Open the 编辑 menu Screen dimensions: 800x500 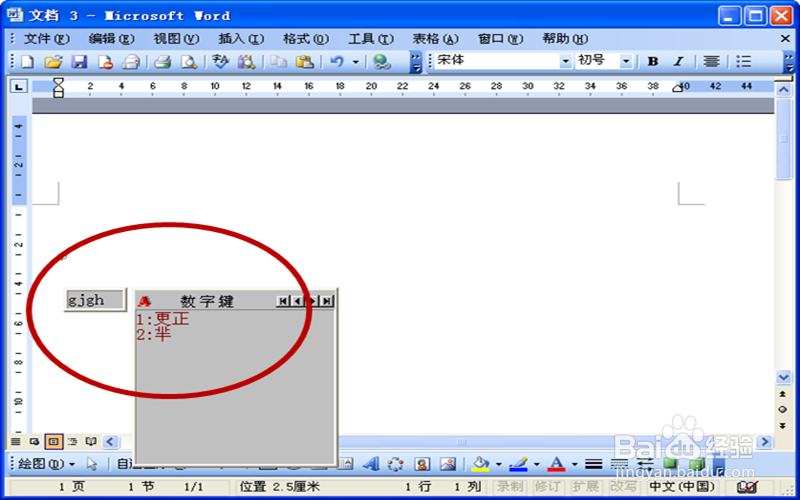click(112, 39)
